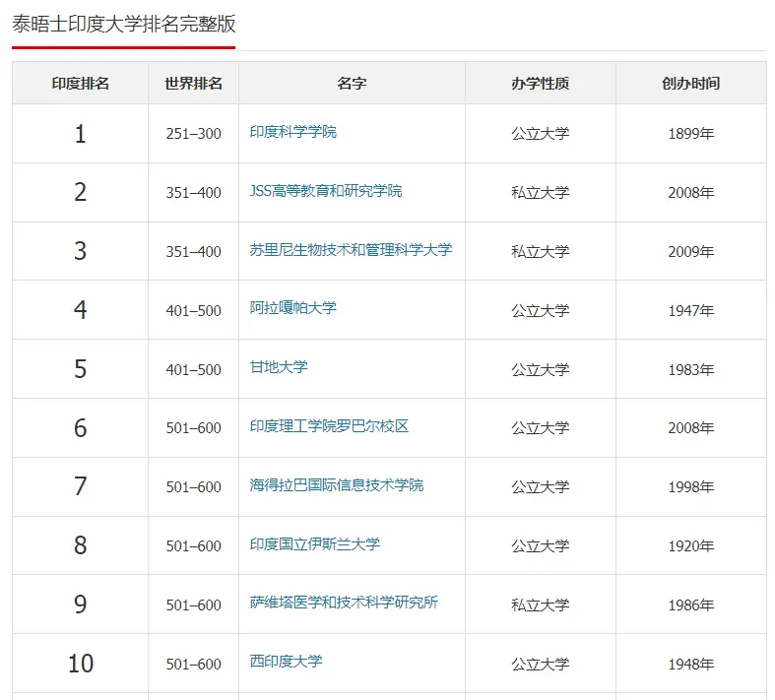The height and width of the screenshot is (700, 775).
Task: Click the 办学性质 column header
Action: [541, 84]
